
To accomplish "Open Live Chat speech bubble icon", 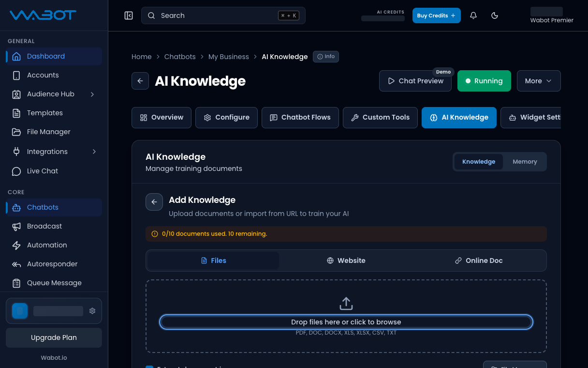I will click(16, 171).
